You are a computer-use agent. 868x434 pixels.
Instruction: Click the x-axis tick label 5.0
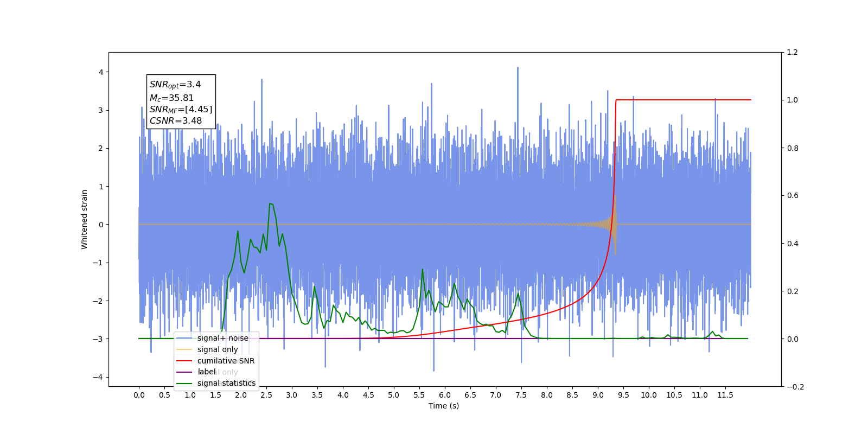coord(394,395)
